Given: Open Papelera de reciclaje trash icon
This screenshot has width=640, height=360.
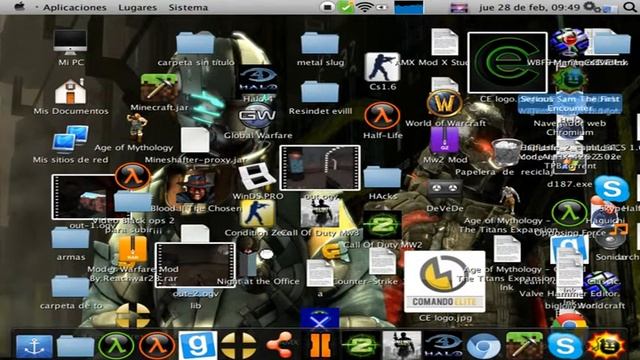Looking at the screenshot, I should 506,153.
